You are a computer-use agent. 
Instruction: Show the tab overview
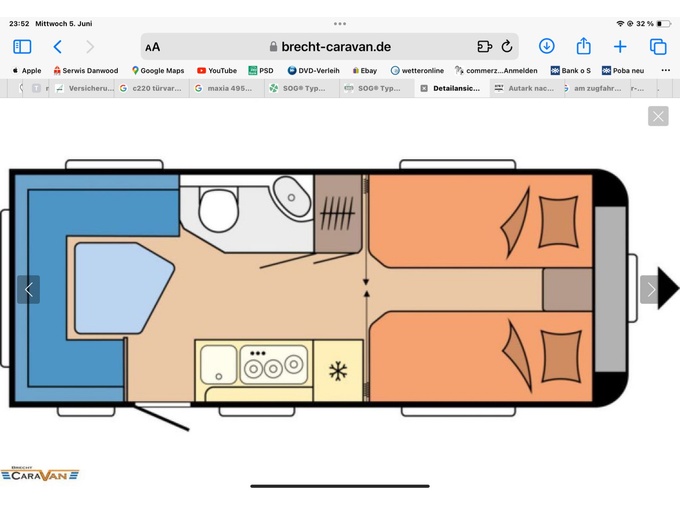pyautogui.click(x=658, y=46)
